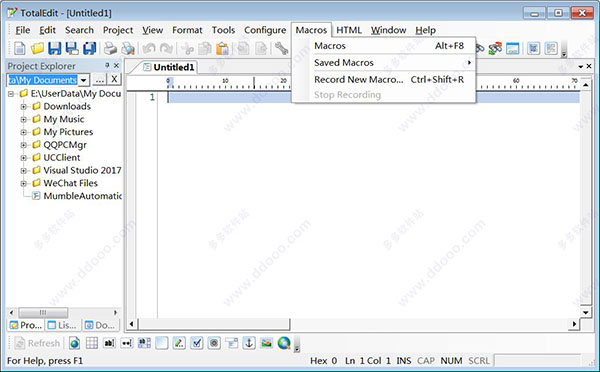Switch to the Do... bottom panel tab
600x372 pixels.
pyautogui.click(x=100, y=325)
